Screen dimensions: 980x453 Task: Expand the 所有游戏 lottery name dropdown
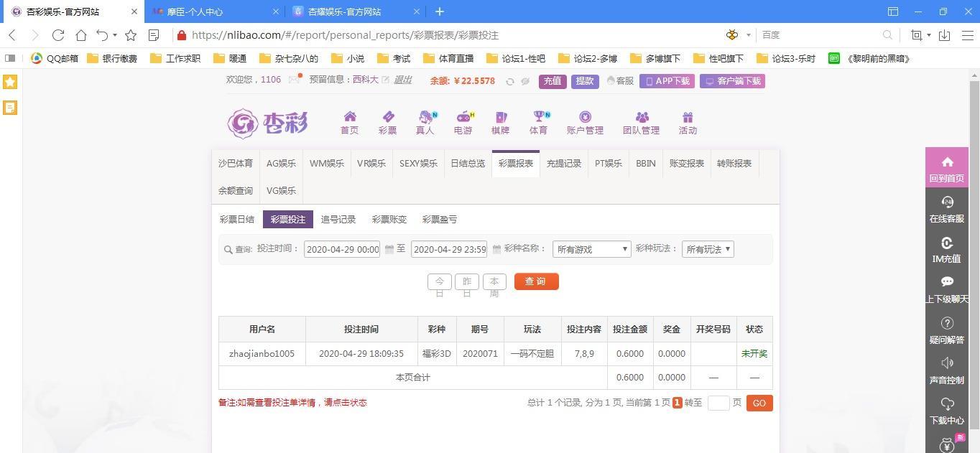[x=591, y=249]
